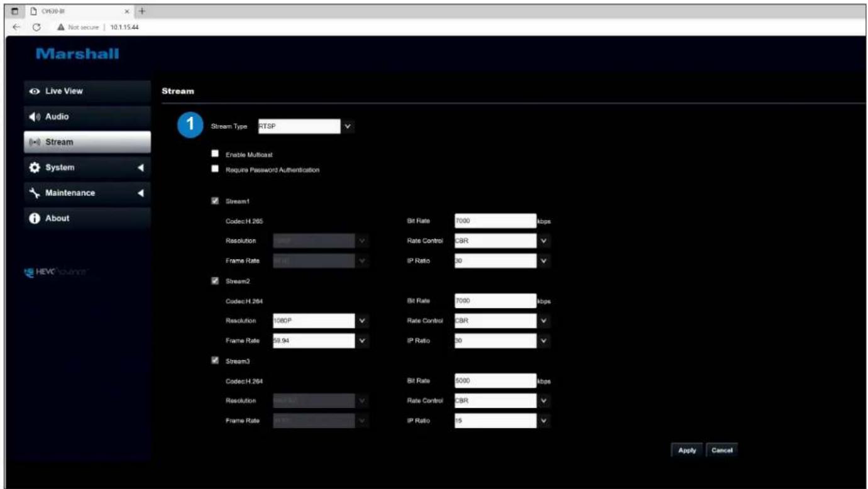Open the About page
The height and width of the screenshot is (489, 868).
(x=87, y=218)
